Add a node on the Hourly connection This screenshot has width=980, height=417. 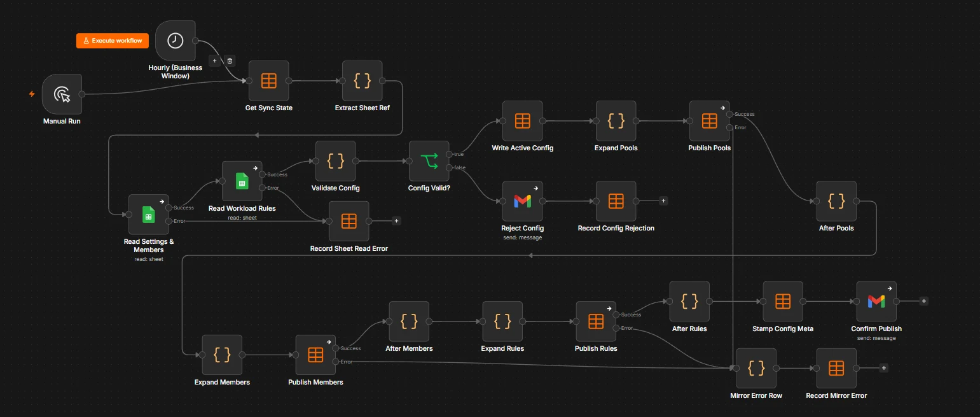tap(214, 61)
